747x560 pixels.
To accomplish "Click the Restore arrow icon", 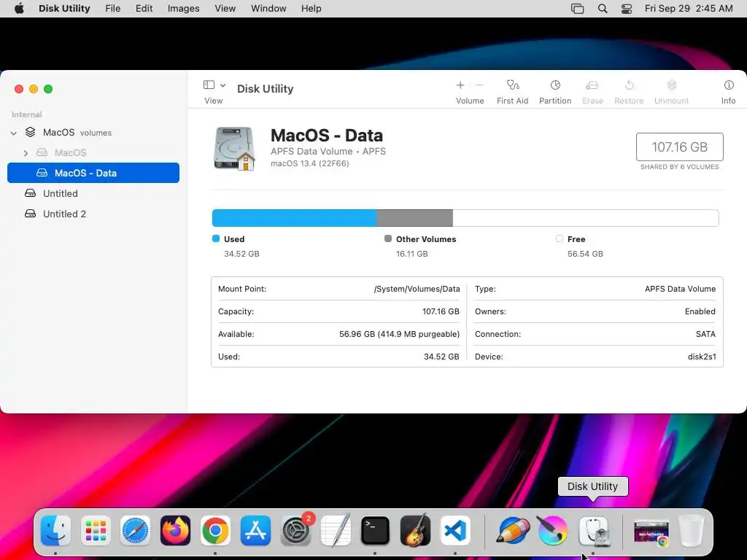I will (x=629, y=85).
